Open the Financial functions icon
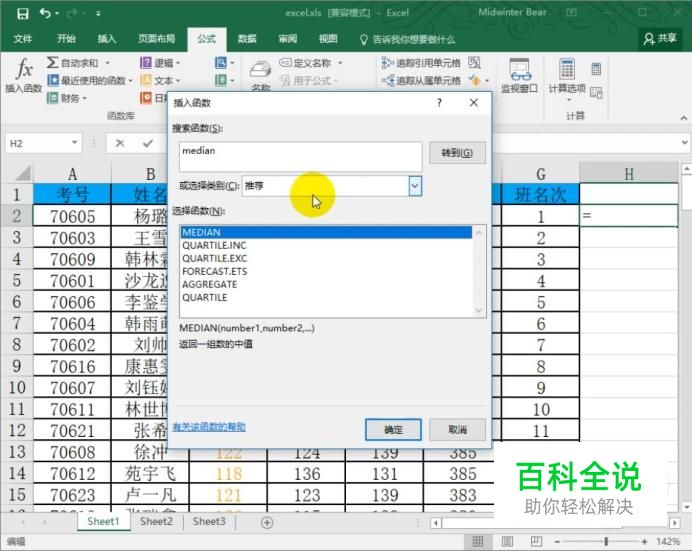 point(53,98)
